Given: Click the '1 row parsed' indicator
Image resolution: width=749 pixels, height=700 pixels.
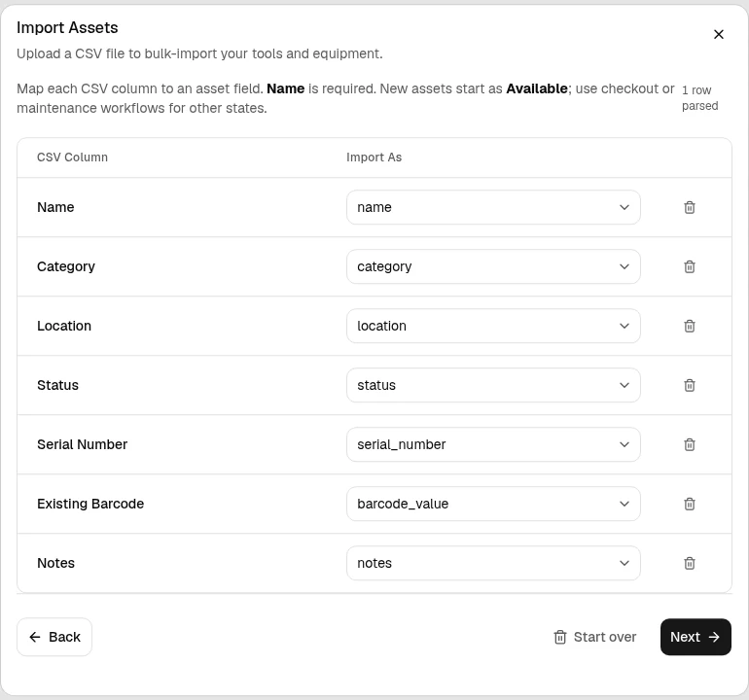Looking at the screenshot, I should click(699, 98).
